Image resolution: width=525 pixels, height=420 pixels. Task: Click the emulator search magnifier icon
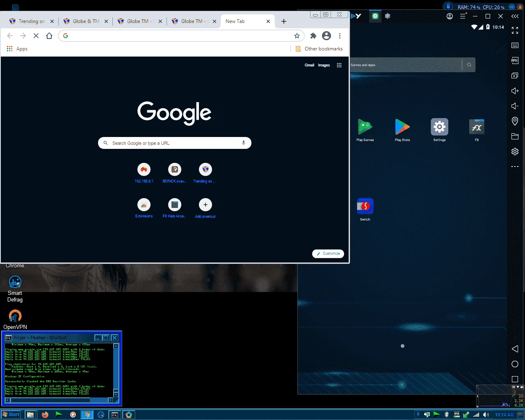click(x=469, y=65)
